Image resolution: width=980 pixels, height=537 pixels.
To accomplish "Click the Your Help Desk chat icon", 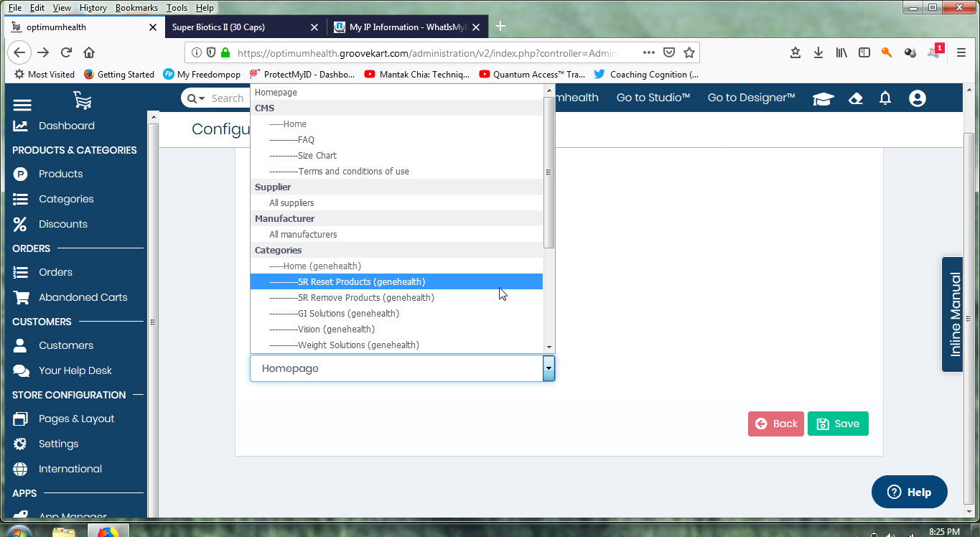I will coord(21,370).
